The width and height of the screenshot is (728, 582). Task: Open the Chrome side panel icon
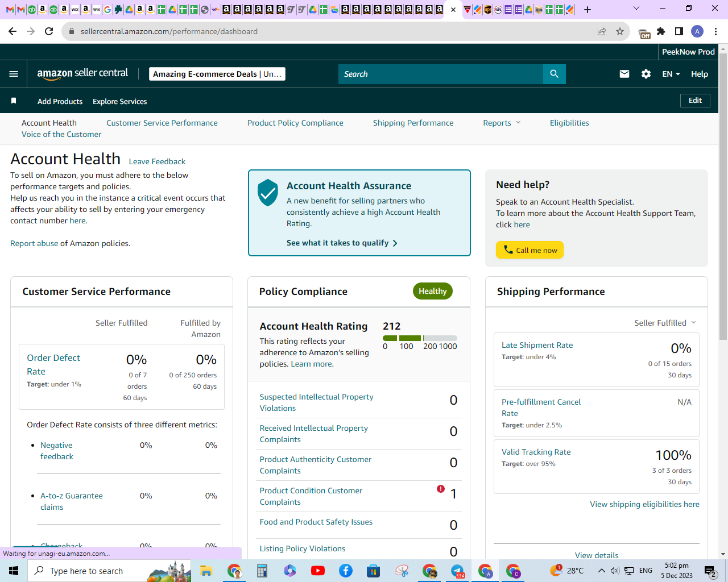679,31
